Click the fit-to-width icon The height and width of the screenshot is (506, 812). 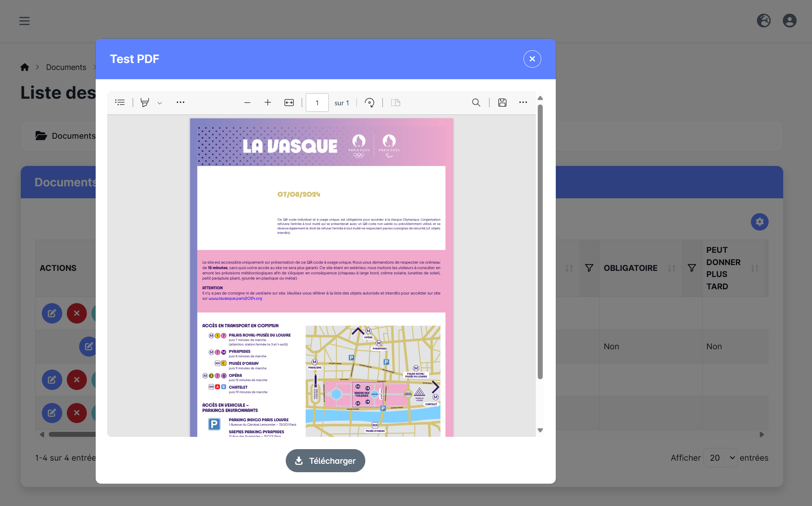[x=289, y=103]
